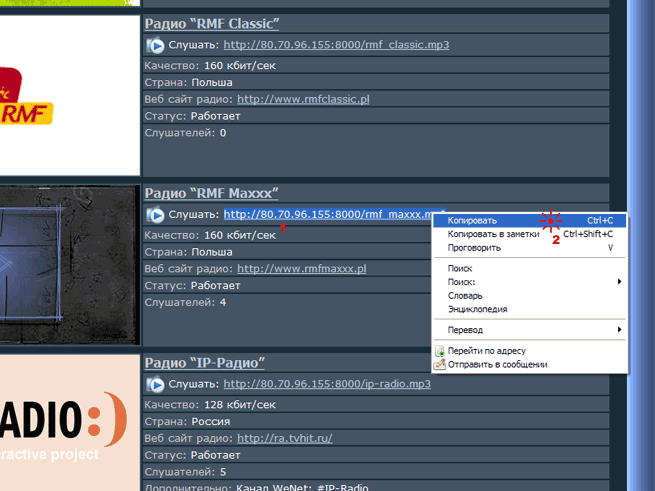Click 'Страна: Польша' under RMF Maxxx
655x491 pixels.
tap(188, 252)
